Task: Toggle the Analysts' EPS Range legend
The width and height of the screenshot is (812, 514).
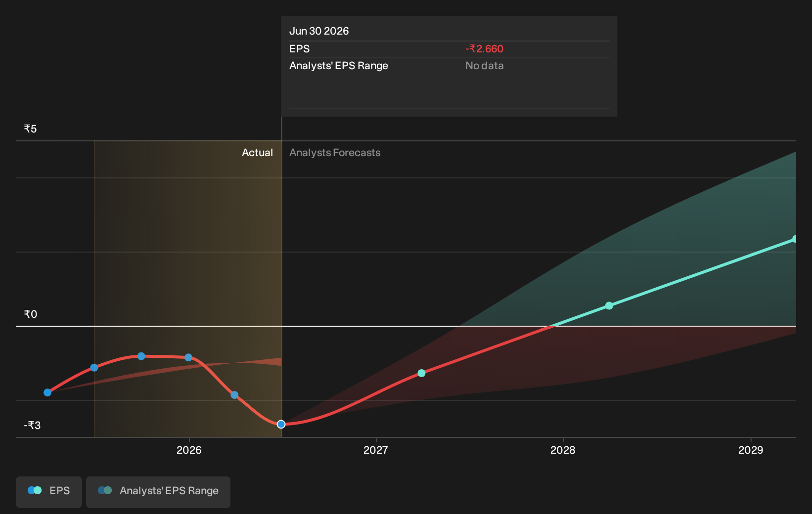Action: coord(158,492)
